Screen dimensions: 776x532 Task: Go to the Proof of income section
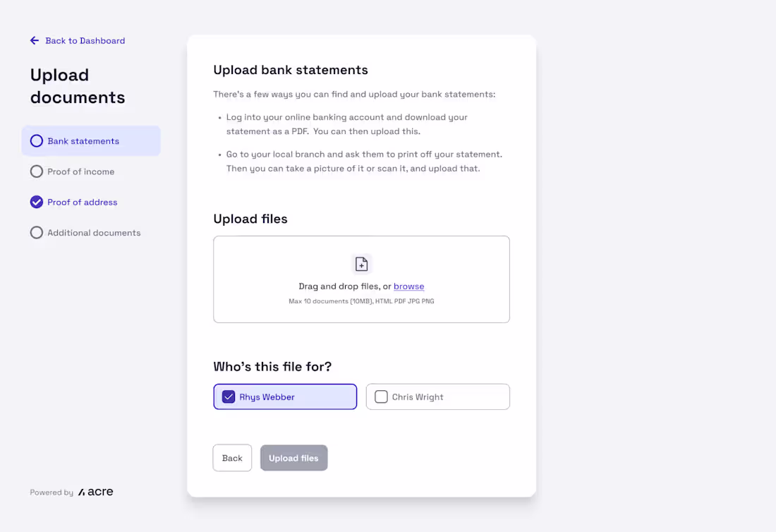80,171
